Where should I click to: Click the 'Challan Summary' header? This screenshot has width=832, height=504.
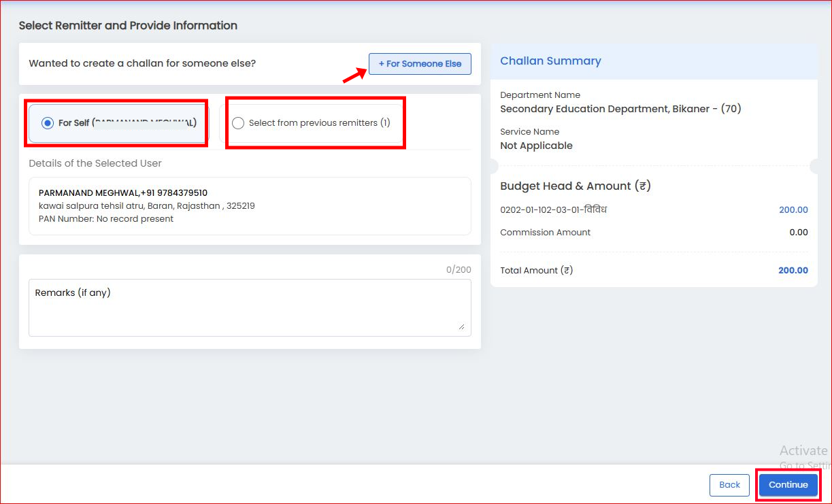550,61
